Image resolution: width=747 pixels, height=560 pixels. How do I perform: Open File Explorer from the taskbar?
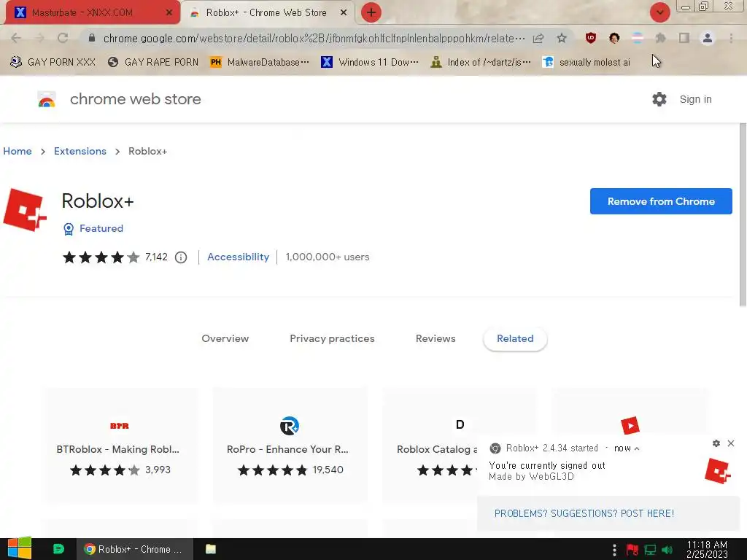coord(211,549)
